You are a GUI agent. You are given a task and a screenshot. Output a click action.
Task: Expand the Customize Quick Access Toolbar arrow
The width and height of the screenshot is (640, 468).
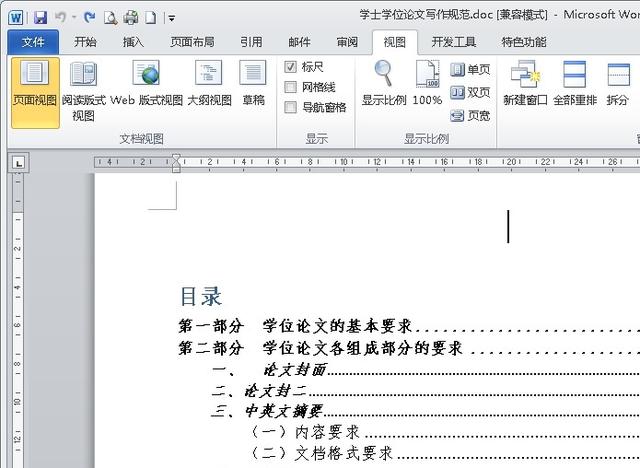pyautogui.click(x=172, y=18)
